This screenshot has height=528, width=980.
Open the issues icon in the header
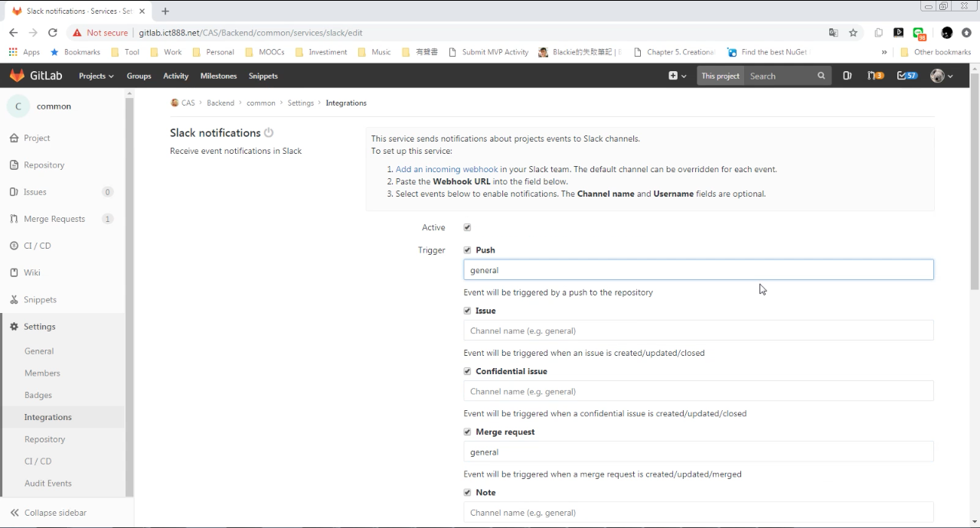coord(847,76)
